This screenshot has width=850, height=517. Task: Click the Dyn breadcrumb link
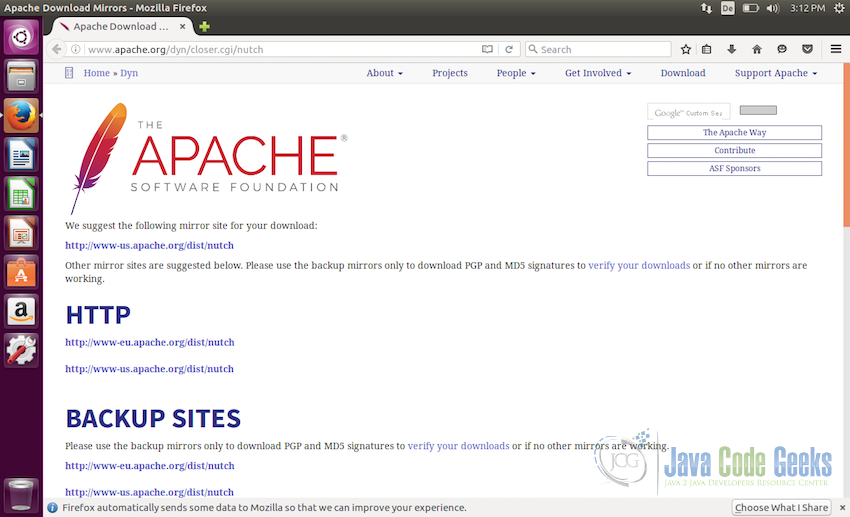tap(129, 73)
